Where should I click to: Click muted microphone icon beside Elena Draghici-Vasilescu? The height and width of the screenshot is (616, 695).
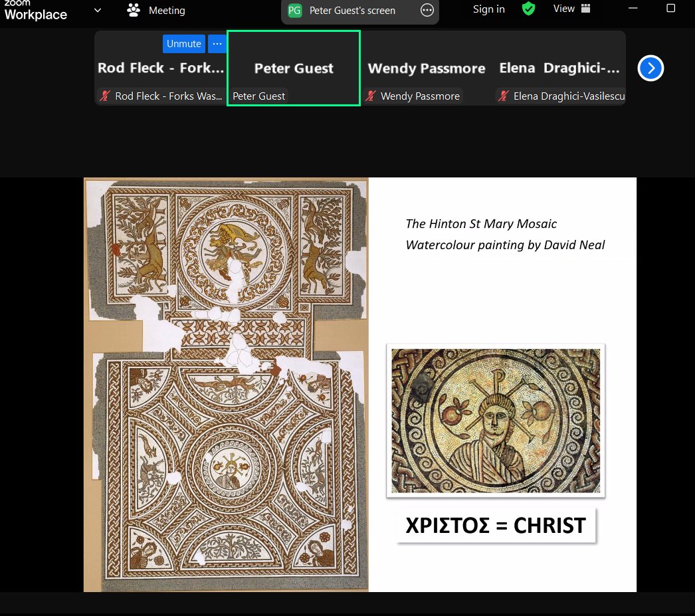click(x=504, y=96)
